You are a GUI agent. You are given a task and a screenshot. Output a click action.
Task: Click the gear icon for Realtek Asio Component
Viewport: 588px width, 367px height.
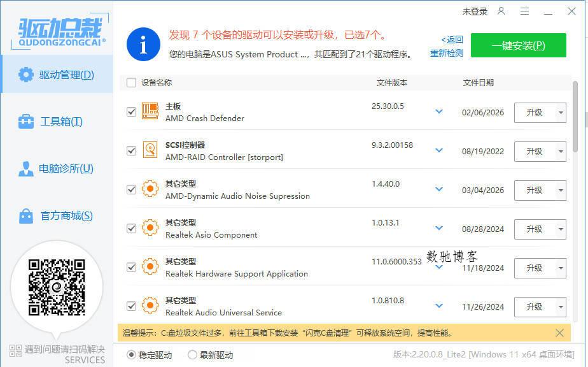coord(150,227)
